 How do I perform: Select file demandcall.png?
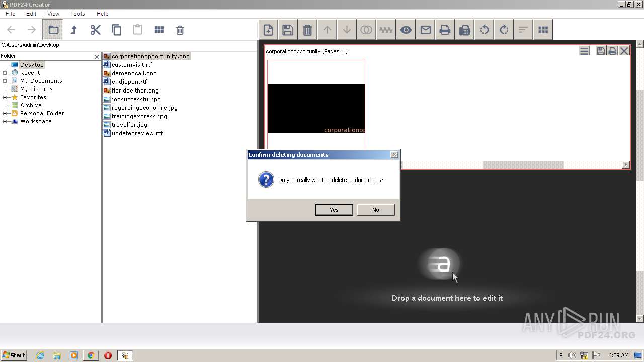(134, 73)
